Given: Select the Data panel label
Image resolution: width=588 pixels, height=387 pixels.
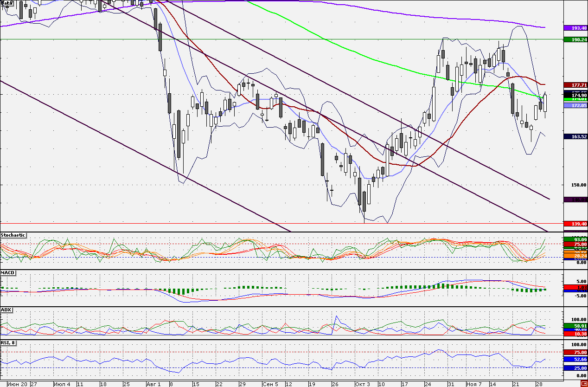Looking at the screenshot, I should point(7,3).
